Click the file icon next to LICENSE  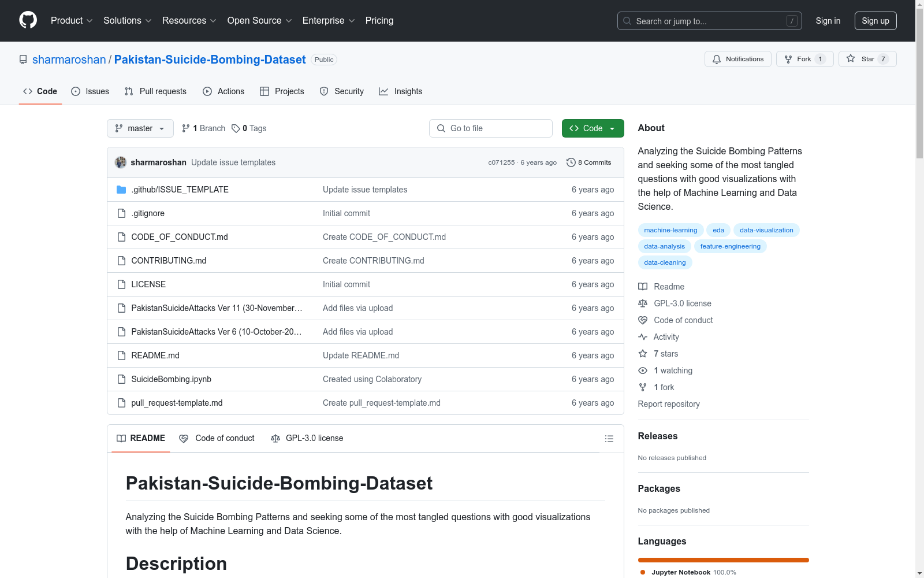[121, 284]
